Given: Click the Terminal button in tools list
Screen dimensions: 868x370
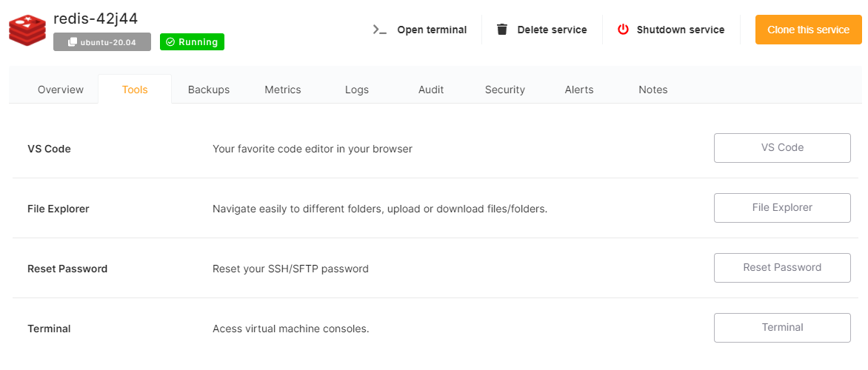Looking at the screenshot, I should (x=782, y=328).
